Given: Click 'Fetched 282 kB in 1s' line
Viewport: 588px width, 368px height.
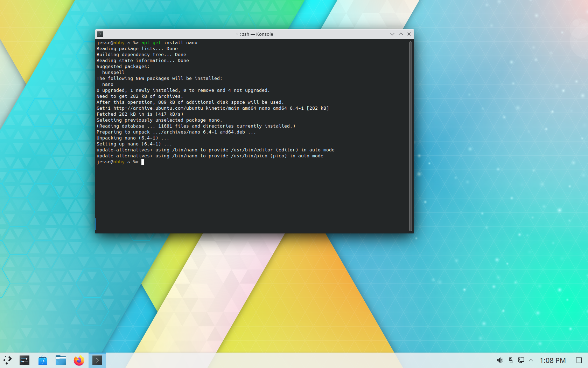Looking at the screenshot, I should [140, 114].
